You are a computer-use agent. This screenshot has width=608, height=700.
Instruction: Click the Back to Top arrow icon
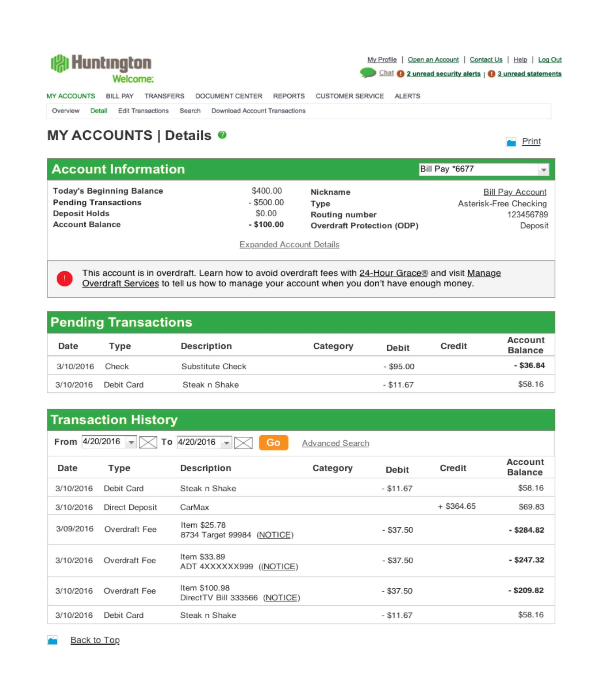52,640
